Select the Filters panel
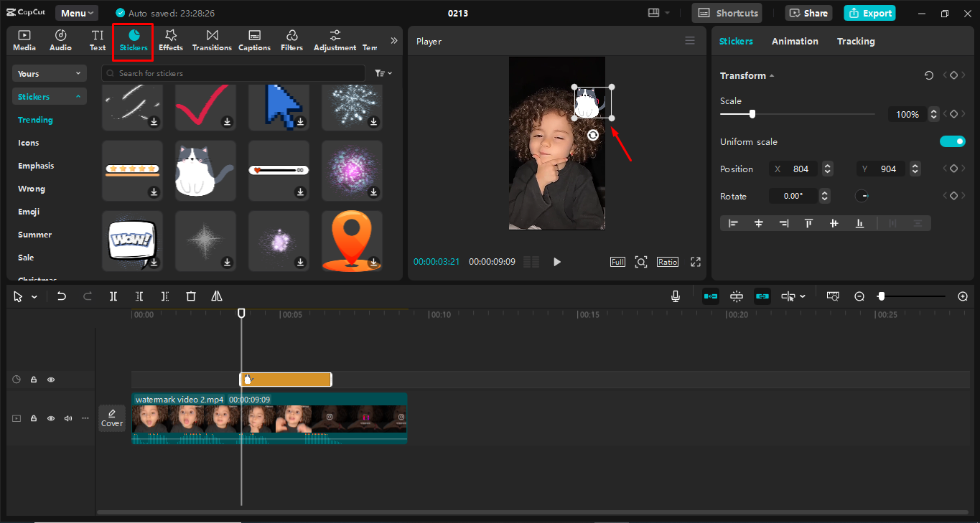The image size is (980, 523). click(x=291, y=40)
